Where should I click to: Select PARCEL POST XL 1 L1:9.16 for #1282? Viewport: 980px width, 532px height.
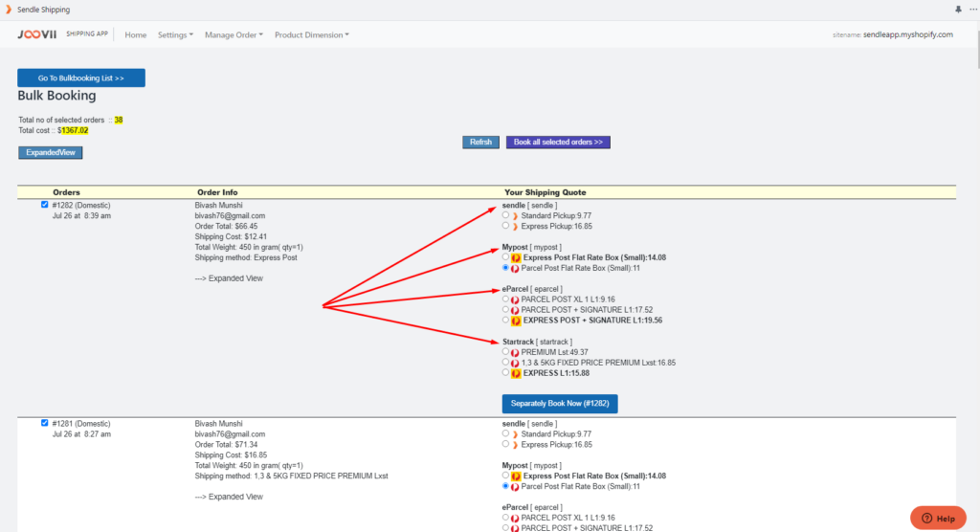click(505, 299)
